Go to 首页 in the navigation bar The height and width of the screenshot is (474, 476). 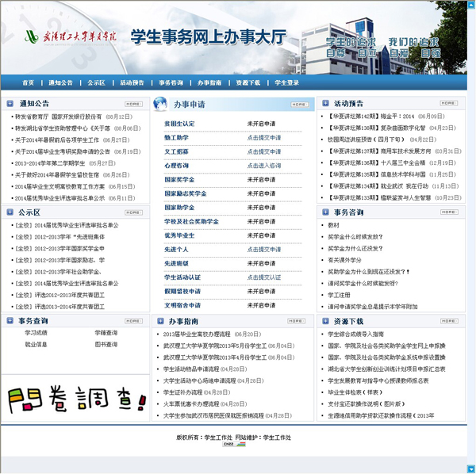tap(29, 82)
